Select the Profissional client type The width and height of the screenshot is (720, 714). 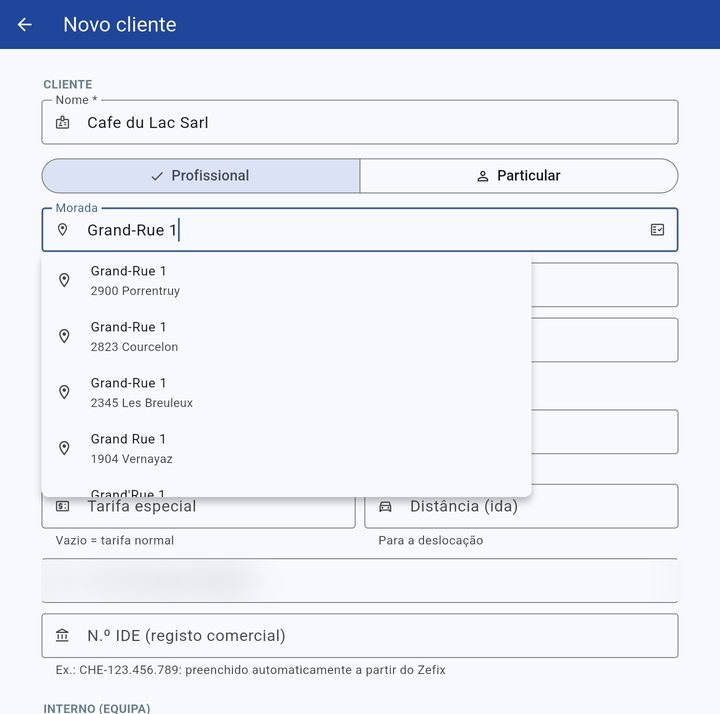[201, 176]
